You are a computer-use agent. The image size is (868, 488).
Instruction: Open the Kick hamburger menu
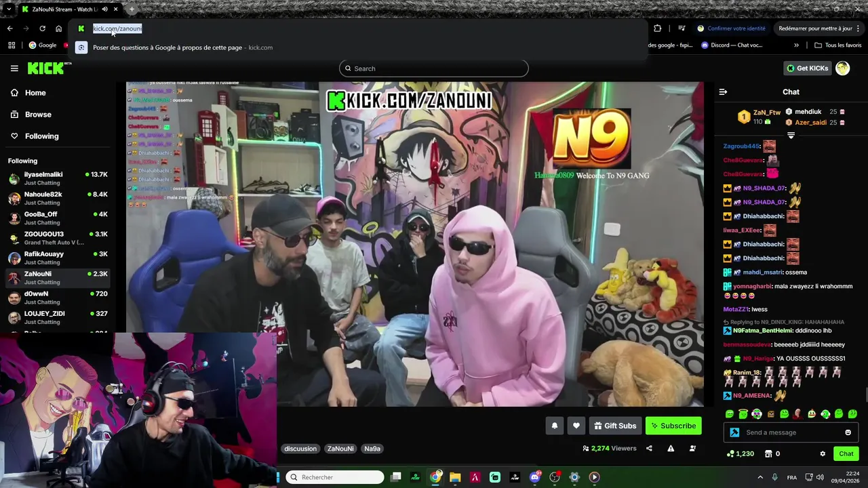coord(14,68)
